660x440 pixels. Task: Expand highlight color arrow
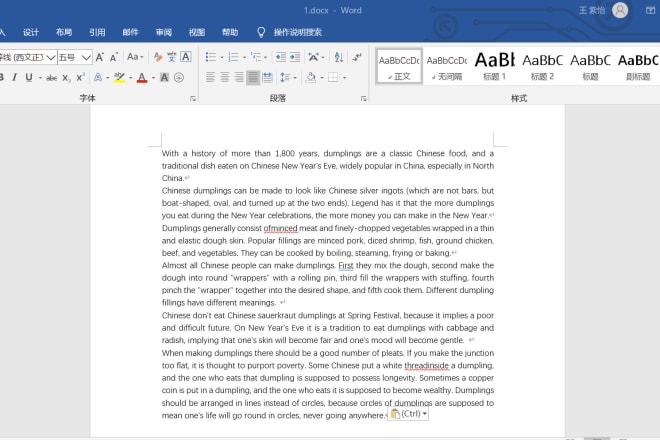[130, 78]
